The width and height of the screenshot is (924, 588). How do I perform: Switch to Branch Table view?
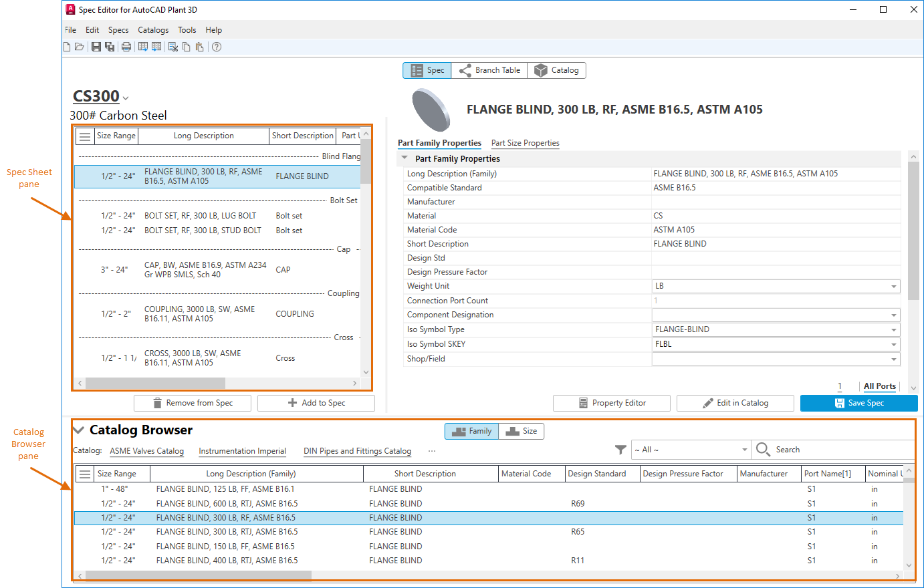tap(489, 70)
